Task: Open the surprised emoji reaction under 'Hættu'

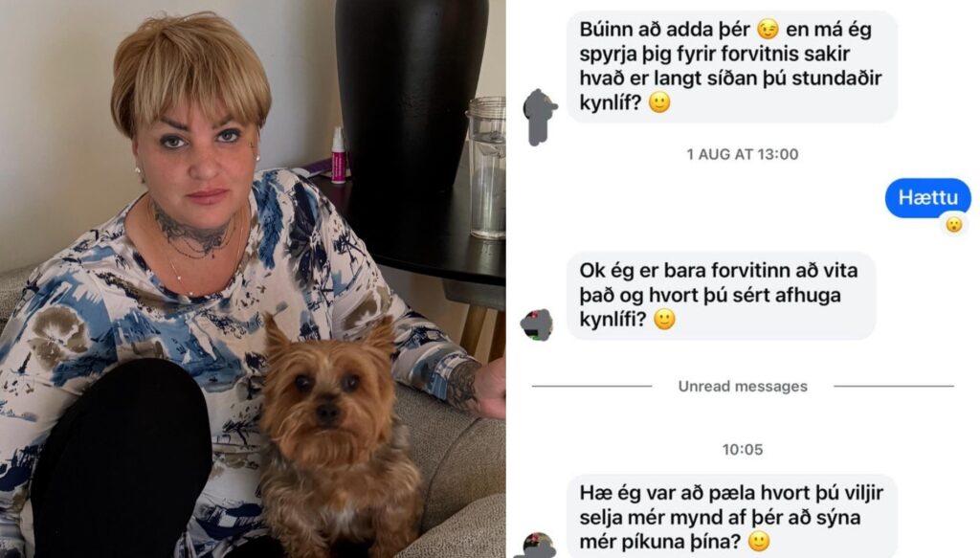Action: click(953, 224)
